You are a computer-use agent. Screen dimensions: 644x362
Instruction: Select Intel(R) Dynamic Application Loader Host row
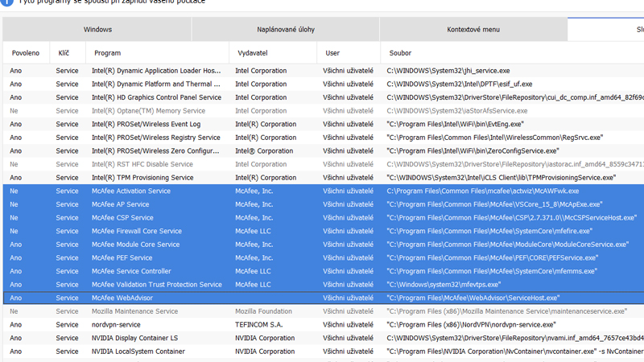point(324,71)
